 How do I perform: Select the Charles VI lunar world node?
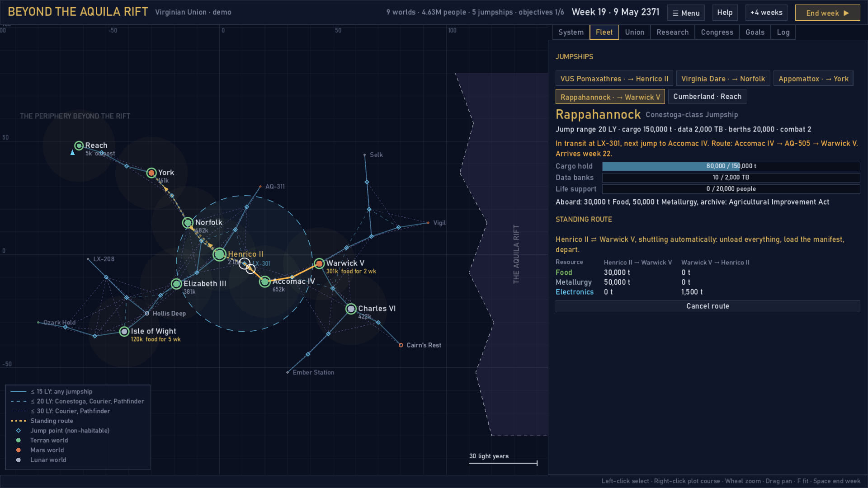point(351,309)
